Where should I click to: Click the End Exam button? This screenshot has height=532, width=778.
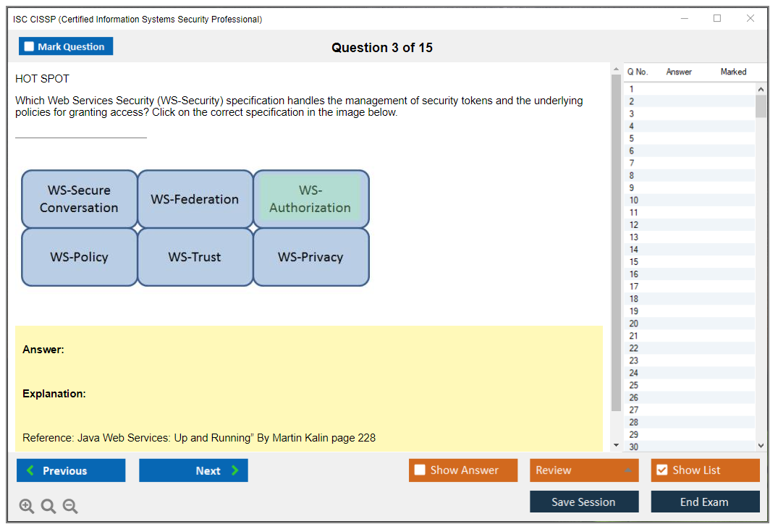705,502
